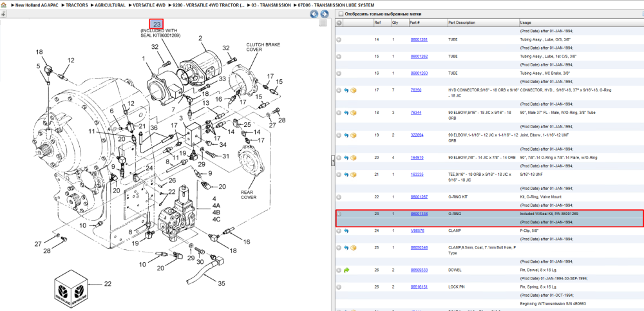
Task: Click blue arrow icon in row 164910
Action: point(346,158)
